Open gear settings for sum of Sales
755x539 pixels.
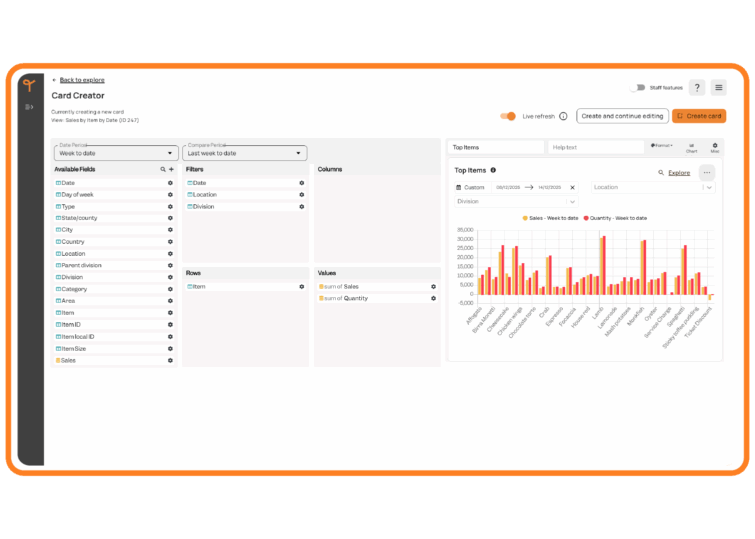click(433, 286)
